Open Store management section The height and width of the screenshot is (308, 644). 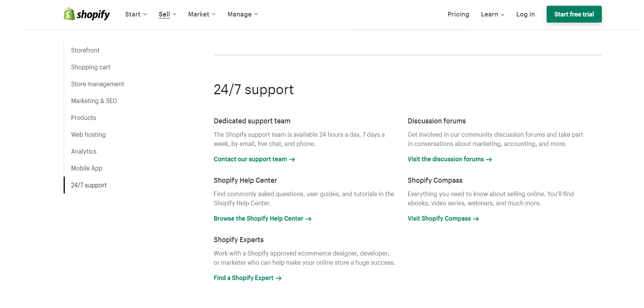(x=97, y=84)
